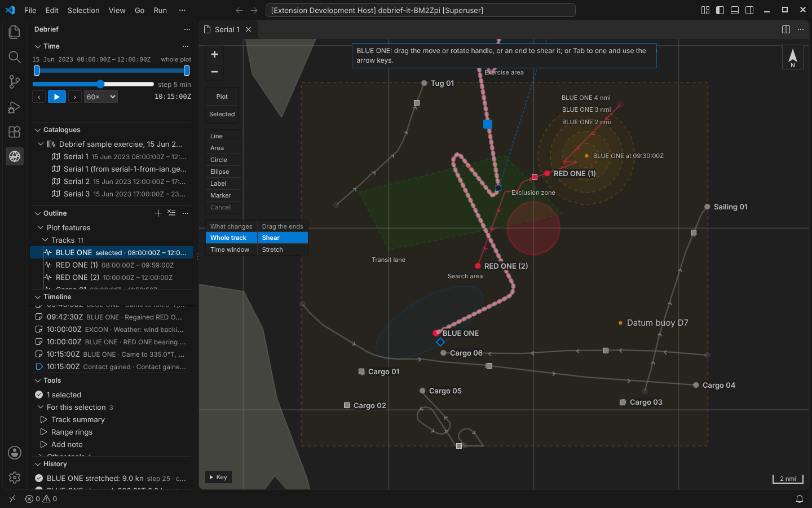The image size is (812, 508).
Task: Open the Selection menu
Action: (x=83, y=10)
